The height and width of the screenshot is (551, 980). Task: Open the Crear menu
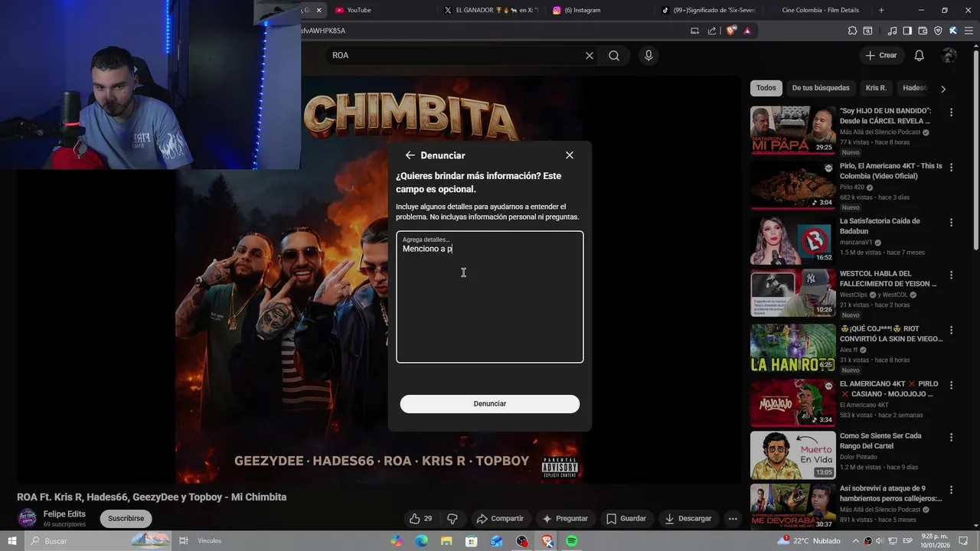[881, 55]
